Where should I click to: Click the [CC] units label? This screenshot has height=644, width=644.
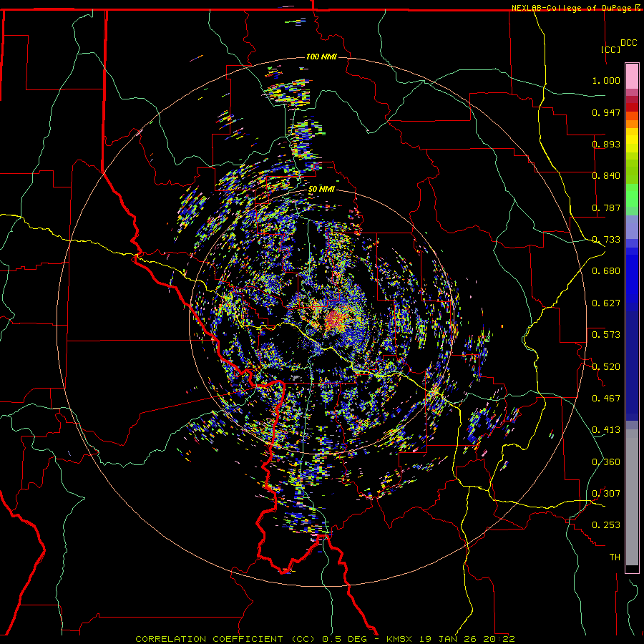pos(611,49)
